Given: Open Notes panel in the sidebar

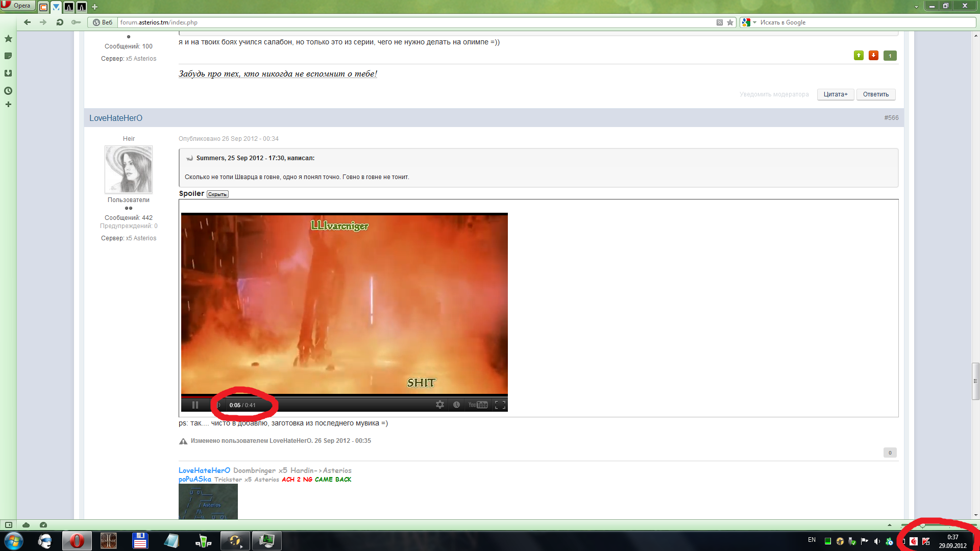Looking at the screenshot, I should click(x=8, y=56).
